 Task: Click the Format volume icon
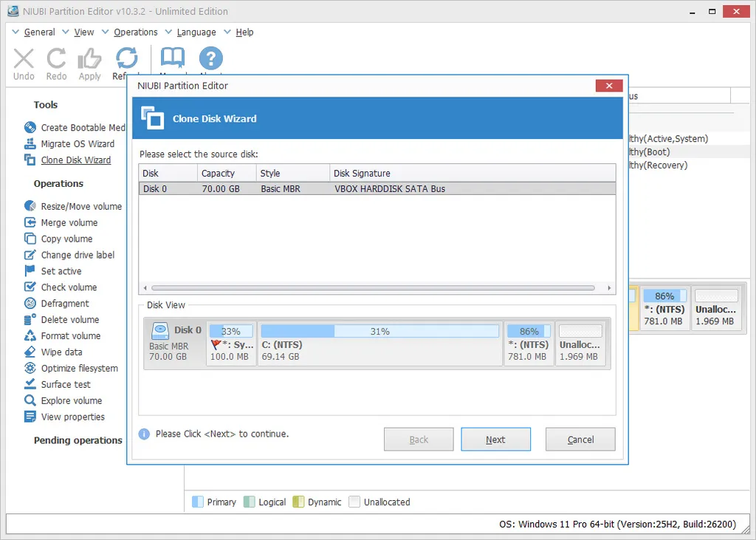pos(30,335)
